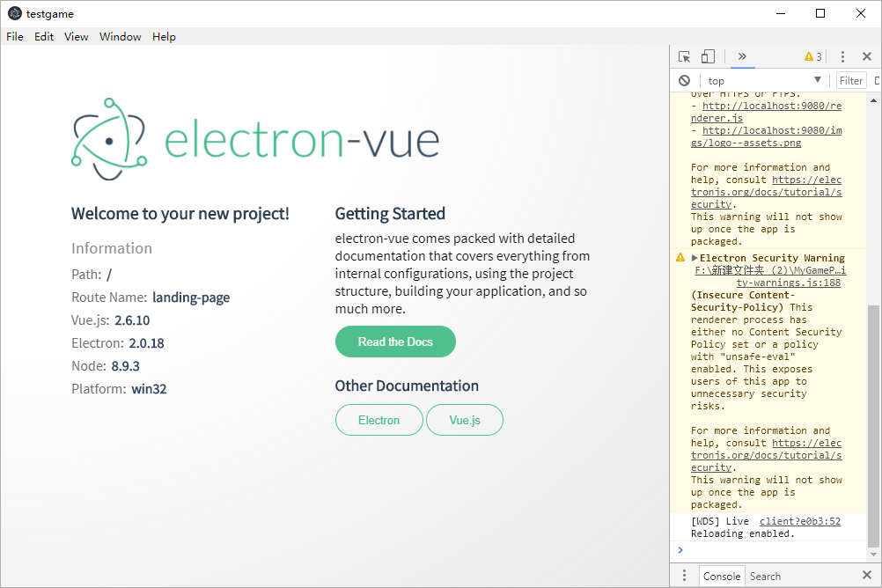The image size is (882, 588).
Task: Click the console prompt input line
Action: point(774,550)
